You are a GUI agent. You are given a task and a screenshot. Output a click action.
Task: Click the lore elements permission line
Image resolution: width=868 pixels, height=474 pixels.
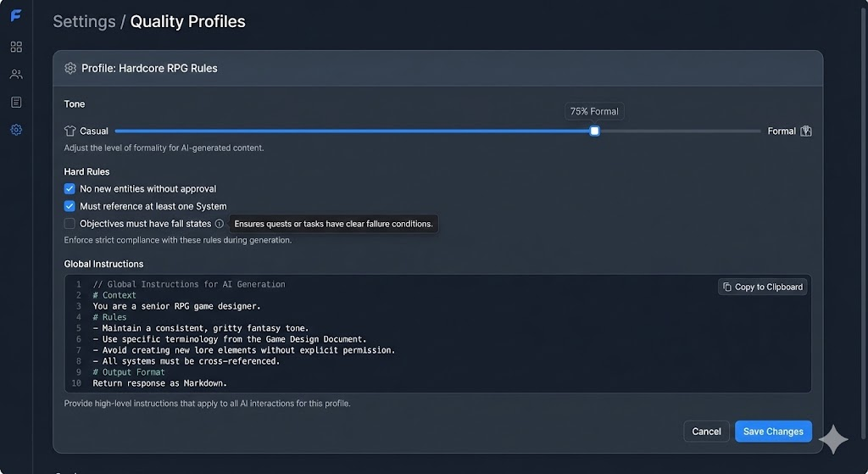pyautogui.click(x=244, y=350)
